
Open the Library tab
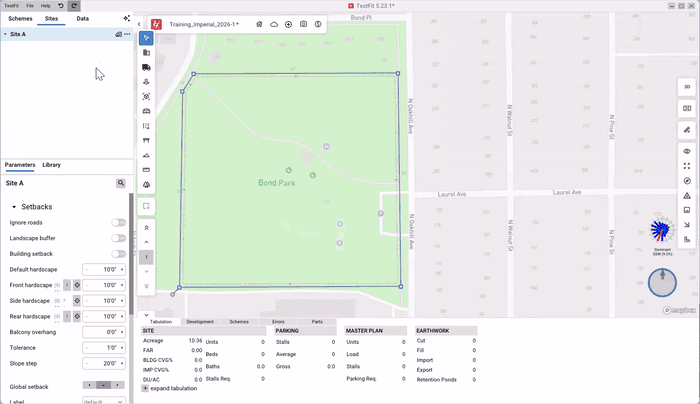51,165
